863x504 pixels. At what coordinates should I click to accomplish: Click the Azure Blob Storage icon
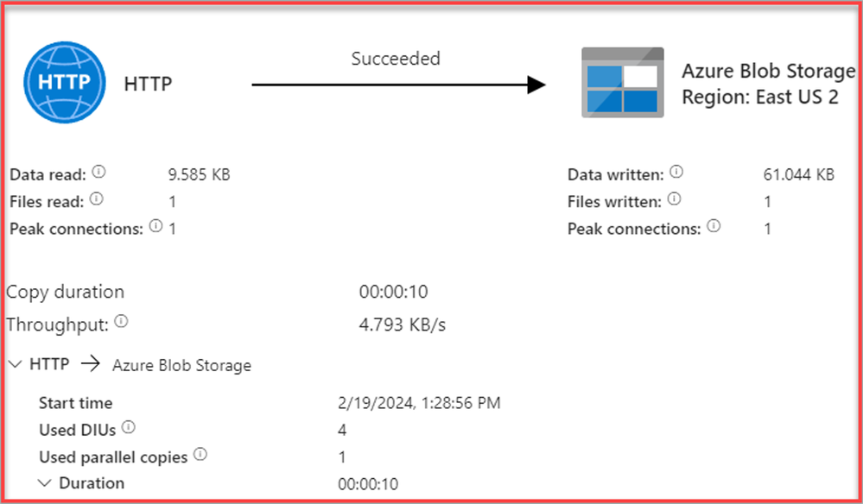(x=619, y=83)
